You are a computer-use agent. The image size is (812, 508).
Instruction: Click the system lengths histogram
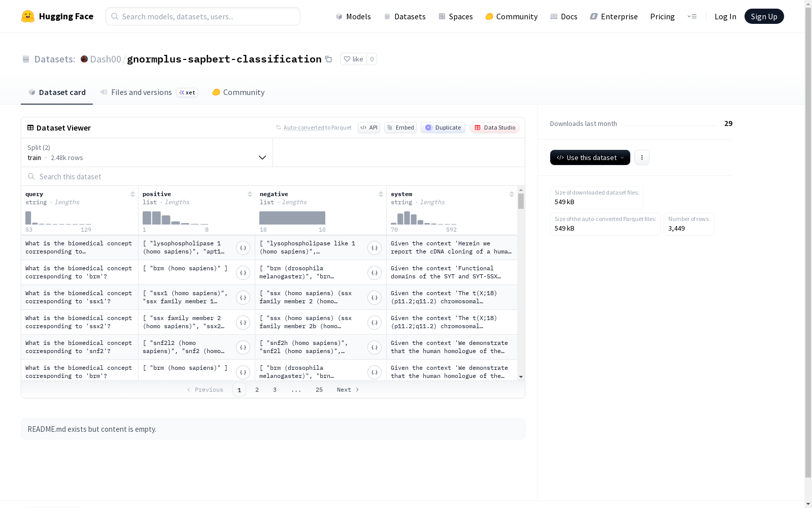click(424, 218)
